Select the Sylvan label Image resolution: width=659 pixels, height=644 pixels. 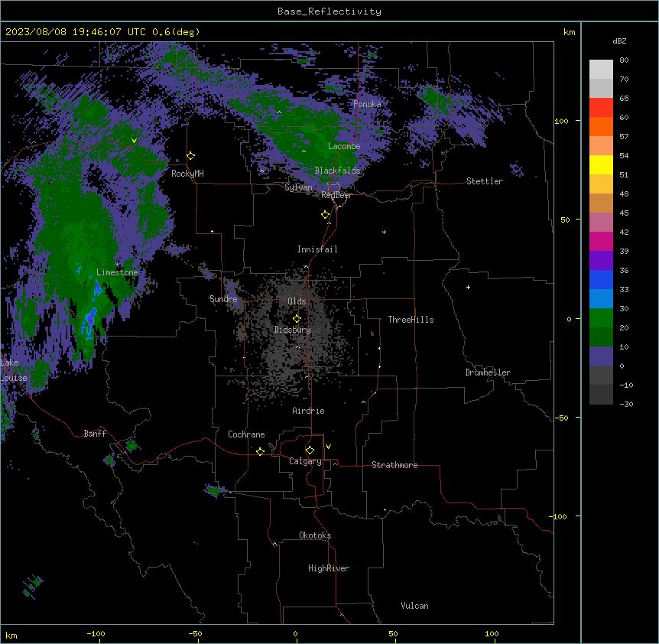click(x=298, y=187)
